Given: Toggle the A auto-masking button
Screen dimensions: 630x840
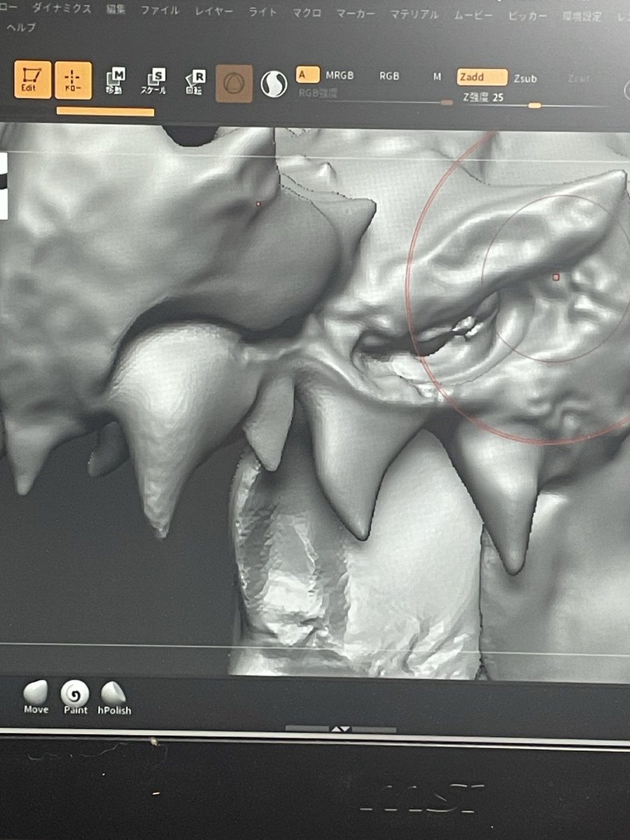Looking at the screenshot, I should pyautogui.click(x=307, y=74).
